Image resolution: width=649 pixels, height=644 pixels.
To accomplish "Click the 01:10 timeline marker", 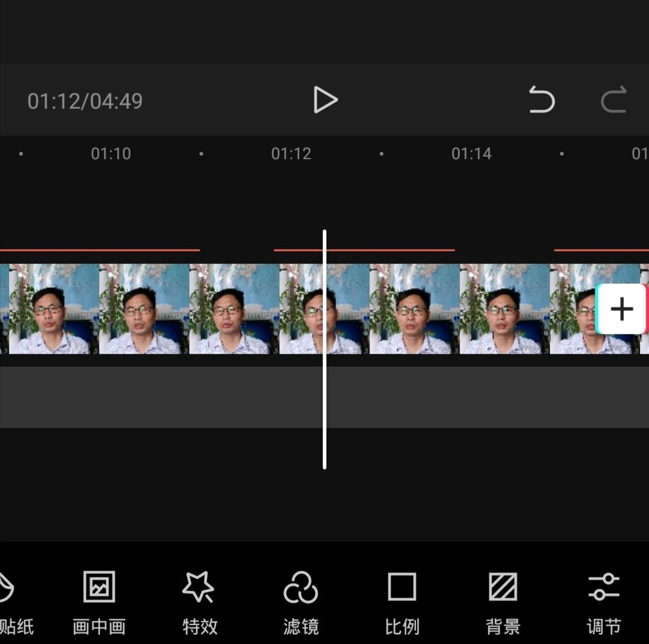I will click(111, 154).
